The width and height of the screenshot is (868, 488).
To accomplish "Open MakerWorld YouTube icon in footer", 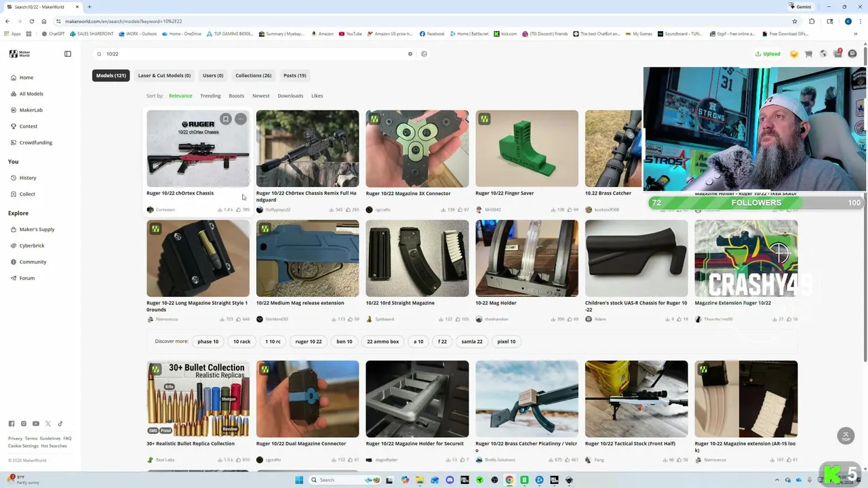I will (36, 424).
